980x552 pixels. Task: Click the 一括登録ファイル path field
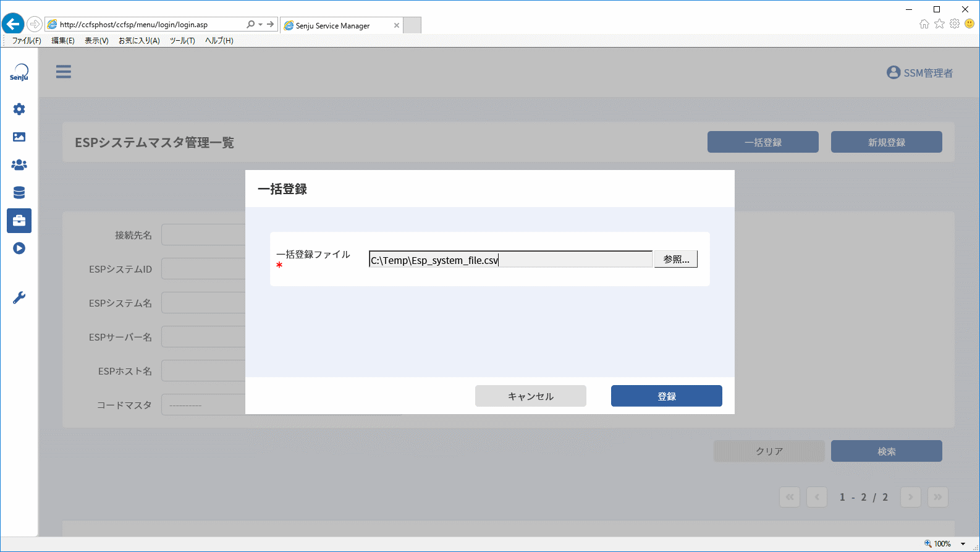tap(510, 260)
